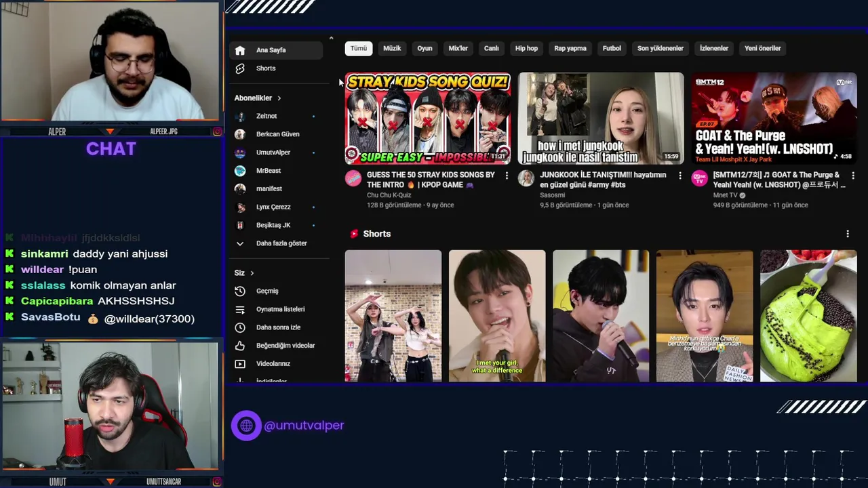Open Mnet TV channel name link
This screenshot has height=488, width=868.
click(725, 195)
